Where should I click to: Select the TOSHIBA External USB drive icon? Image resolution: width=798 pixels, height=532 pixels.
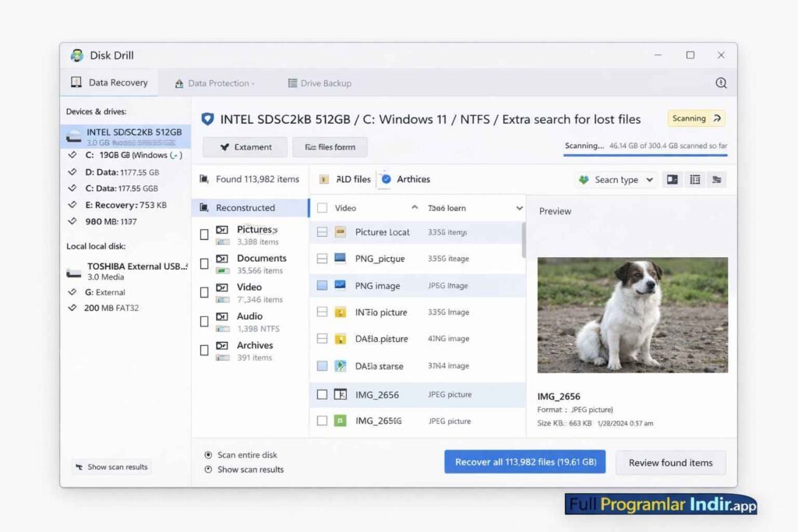point(74,272)
